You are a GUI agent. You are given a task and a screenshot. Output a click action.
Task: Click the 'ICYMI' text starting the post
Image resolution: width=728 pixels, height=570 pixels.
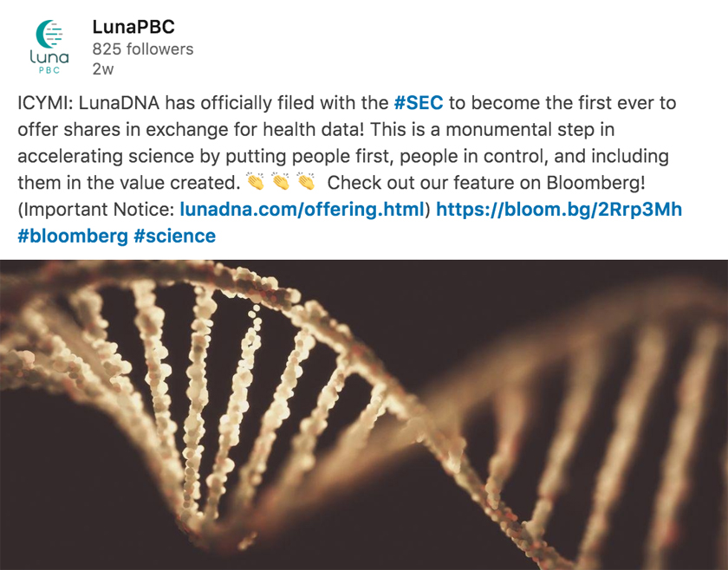tap(38, 103)
